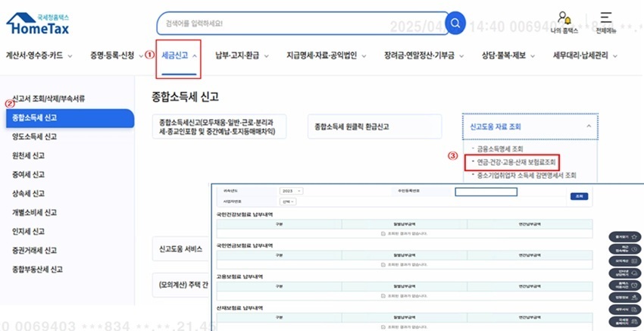644x331 pixels.
Task: Click 종합소득세 원클릭 환급신고 card
Action: click(374, 126)
